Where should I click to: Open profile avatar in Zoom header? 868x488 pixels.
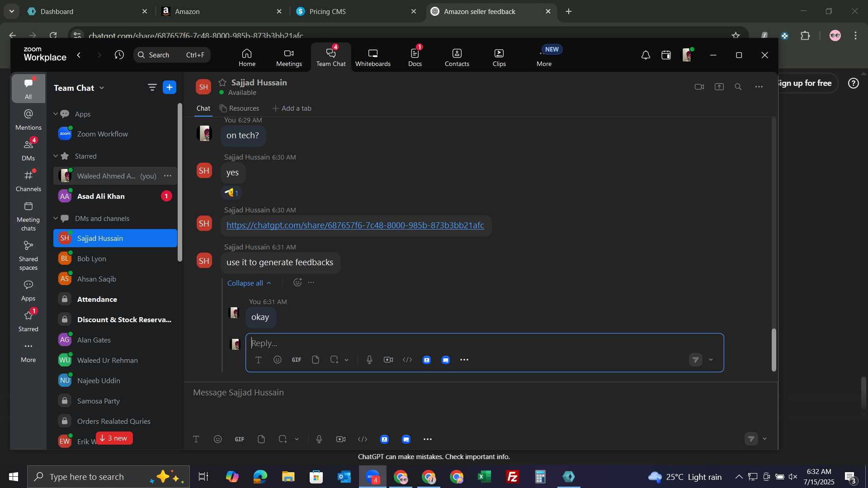click(687, 55)
